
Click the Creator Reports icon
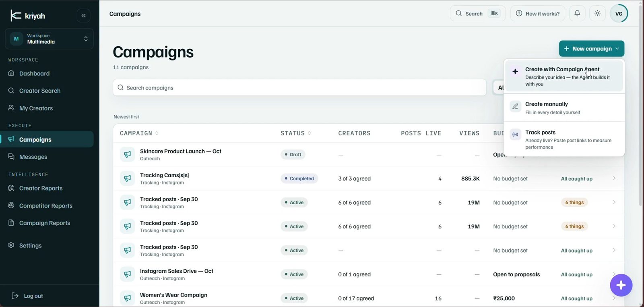pyautogui.click(x=11, y=188)
